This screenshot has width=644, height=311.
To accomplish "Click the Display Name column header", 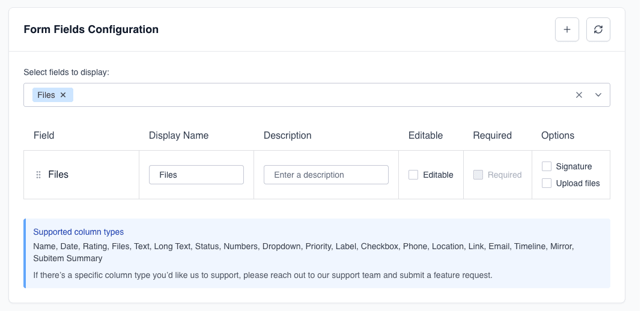I will (x=178, y=135).
